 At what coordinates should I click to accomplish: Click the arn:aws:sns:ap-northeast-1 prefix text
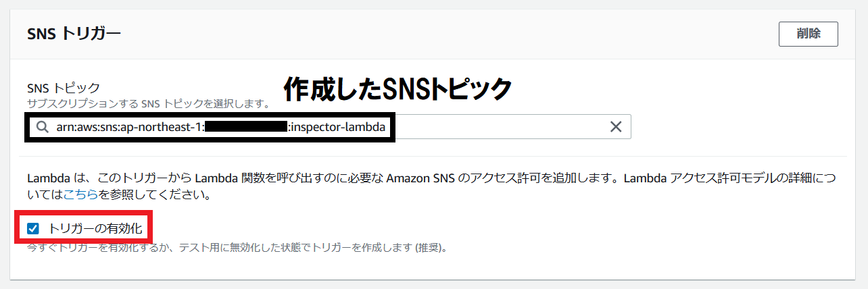129,126
